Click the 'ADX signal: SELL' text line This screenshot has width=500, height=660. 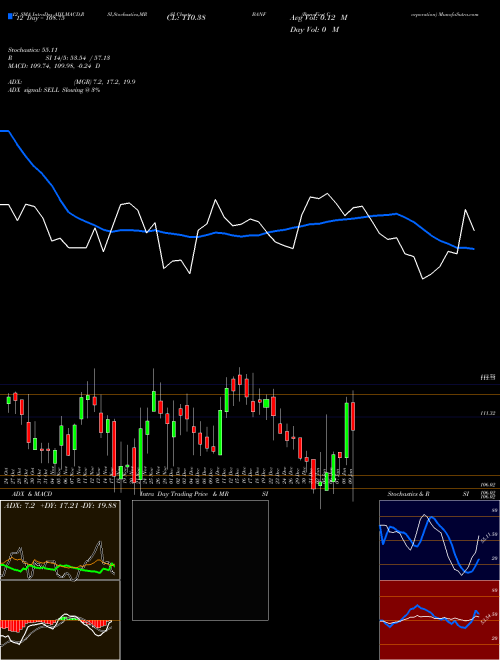click(x=54, y=90)
